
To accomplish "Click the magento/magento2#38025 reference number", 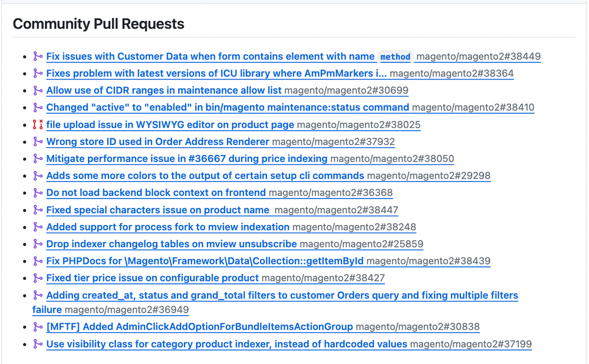I will pyautogui.click(x=358, y=125).
